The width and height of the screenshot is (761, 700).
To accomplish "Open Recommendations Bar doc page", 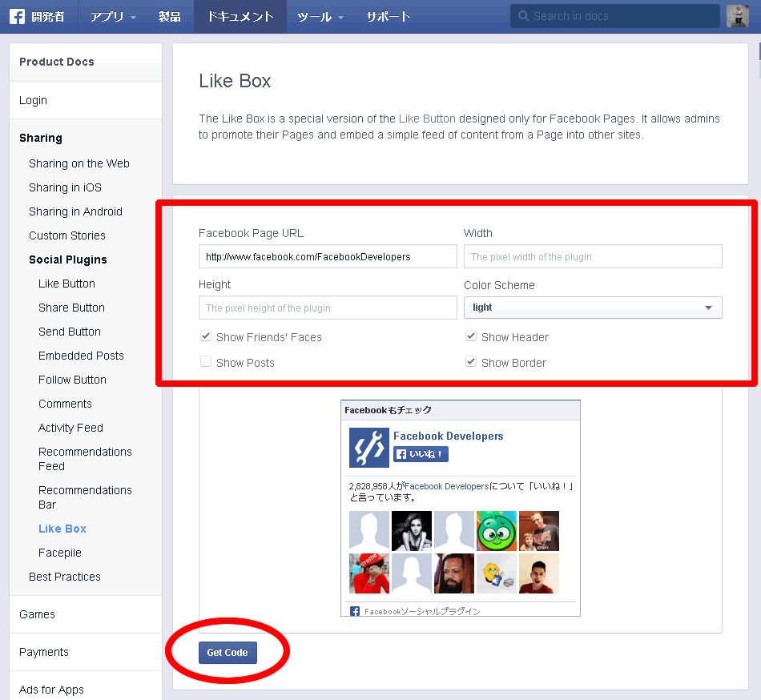I will tap(85, 497).
